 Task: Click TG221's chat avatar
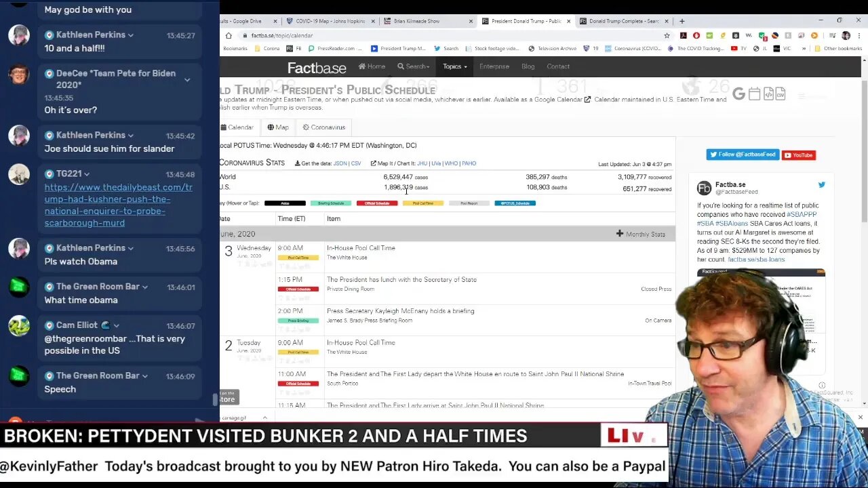pyautogui.click(x=19, y=174)
